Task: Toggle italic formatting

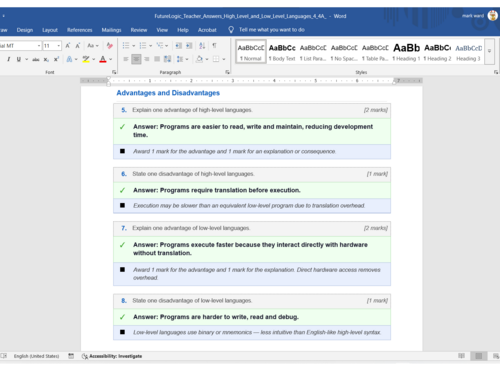Action: pyautogui.click(x=8, y=59)
